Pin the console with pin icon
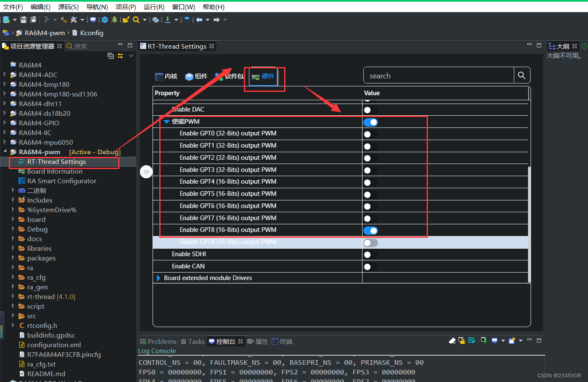 click(484, 340)
